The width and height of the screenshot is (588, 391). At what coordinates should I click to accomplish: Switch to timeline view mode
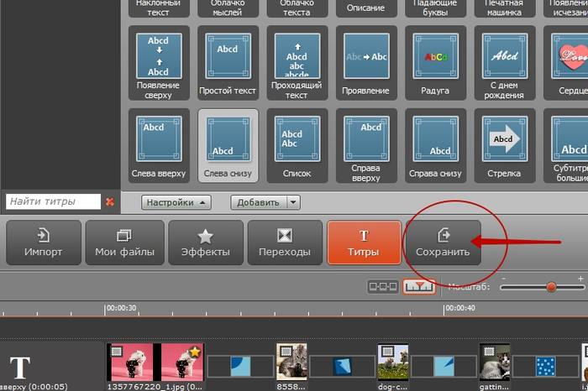click(418, 287)
